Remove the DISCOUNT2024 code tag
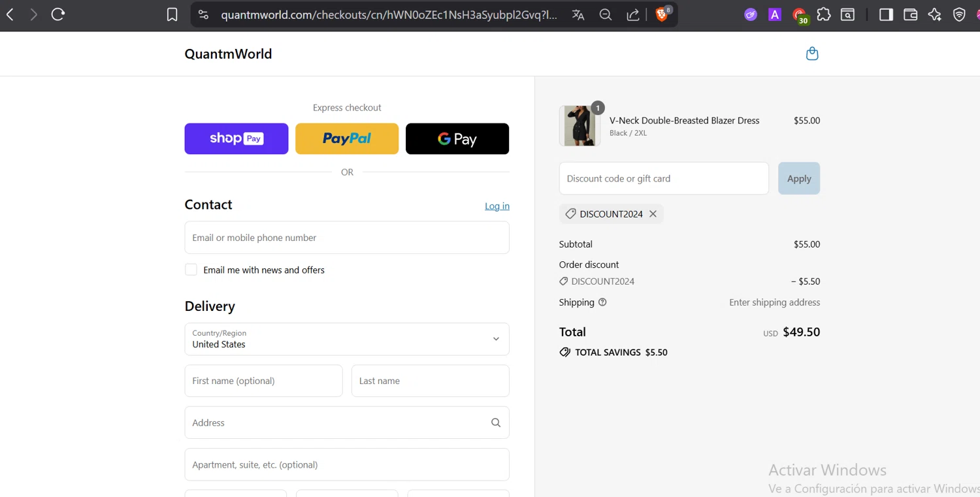980x497 pixels. 653,214
